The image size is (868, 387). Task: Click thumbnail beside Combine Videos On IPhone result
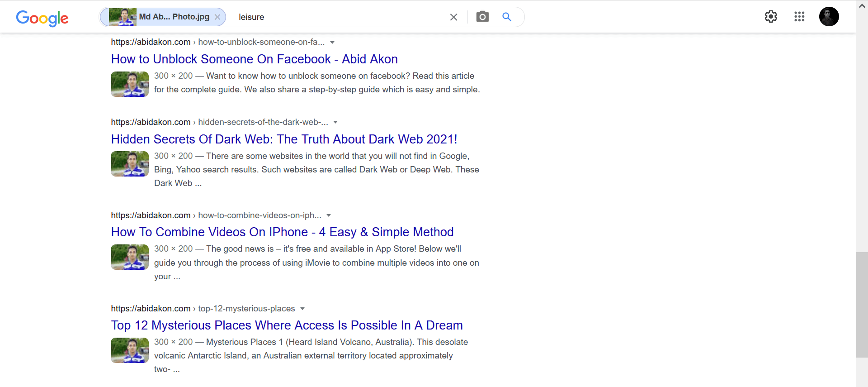click(x=130, y=257)
